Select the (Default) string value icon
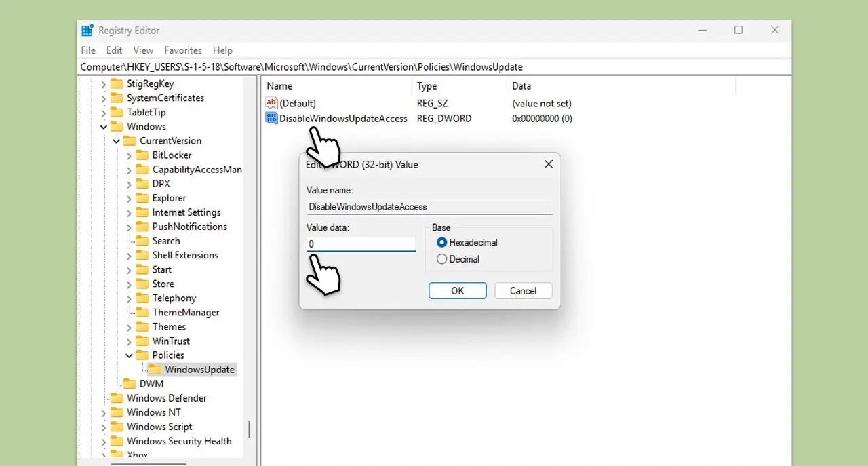868x466 pixels. (x=271, y=103)
